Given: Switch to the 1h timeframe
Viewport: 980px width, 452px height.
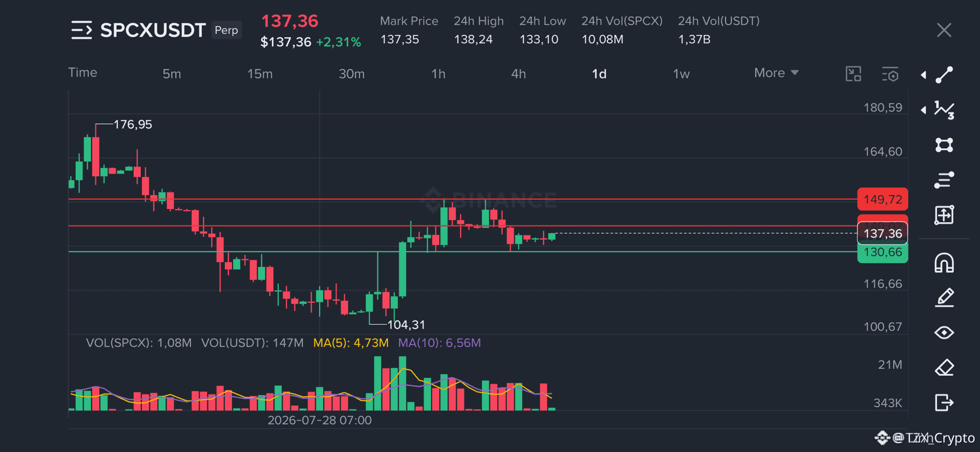Looking at the screenshot, I should 438,74.
